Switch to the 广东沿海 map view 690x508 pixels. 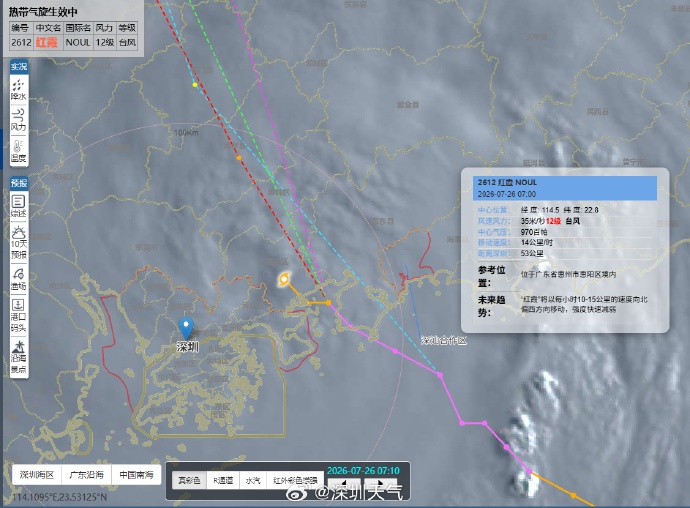[x=87, y=475]
